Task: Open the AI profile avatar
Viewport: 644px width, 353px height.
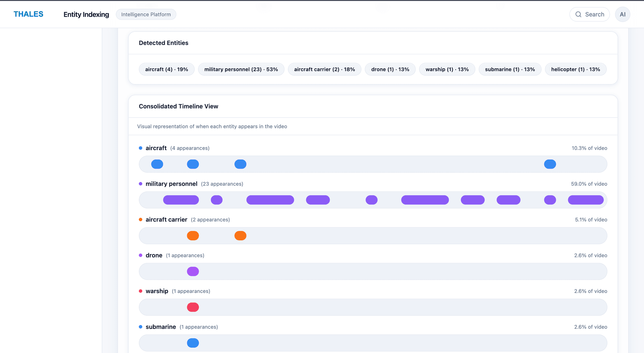Action: [623, 14]
